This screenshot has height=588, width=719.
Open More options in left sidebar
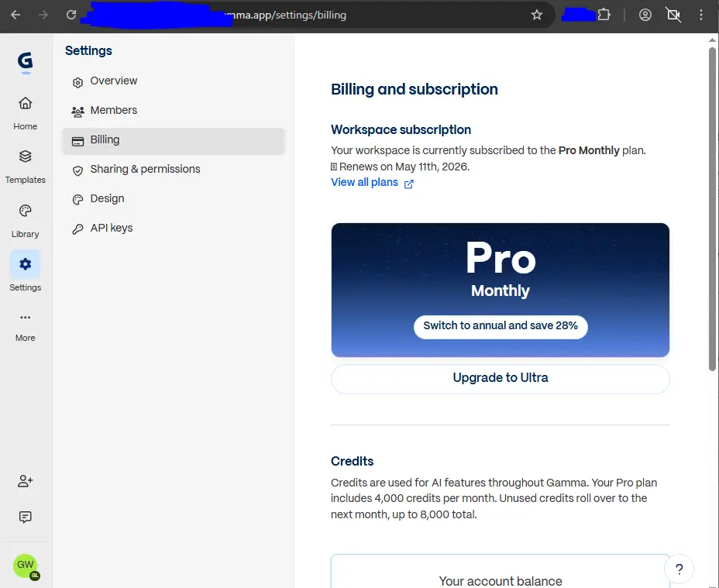26,327
